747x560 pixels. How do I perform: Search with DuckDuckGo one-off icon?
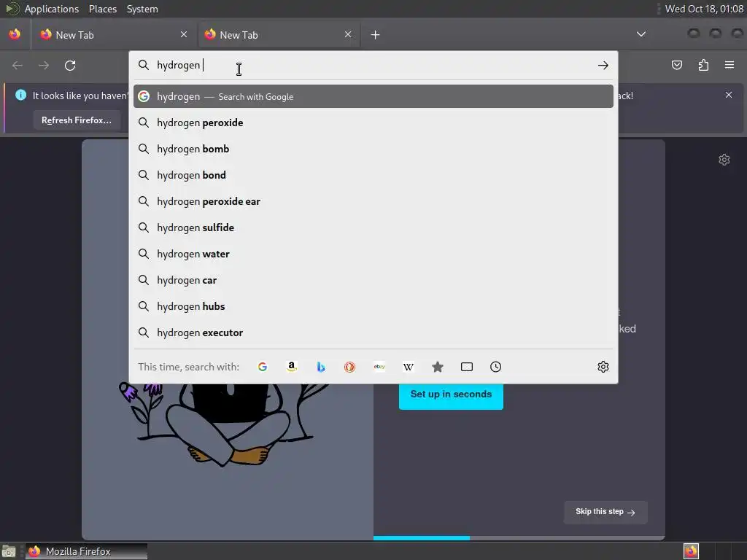coord(349,367)
